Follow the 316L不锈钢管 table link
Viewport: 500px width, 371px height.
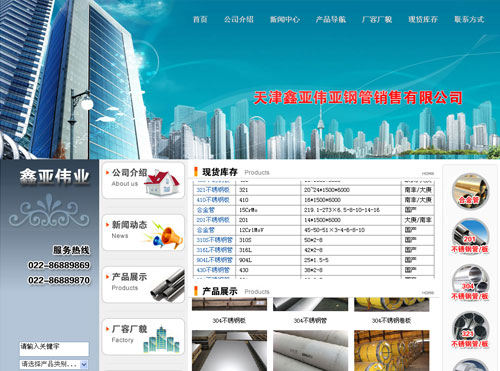tap(214, 250)
